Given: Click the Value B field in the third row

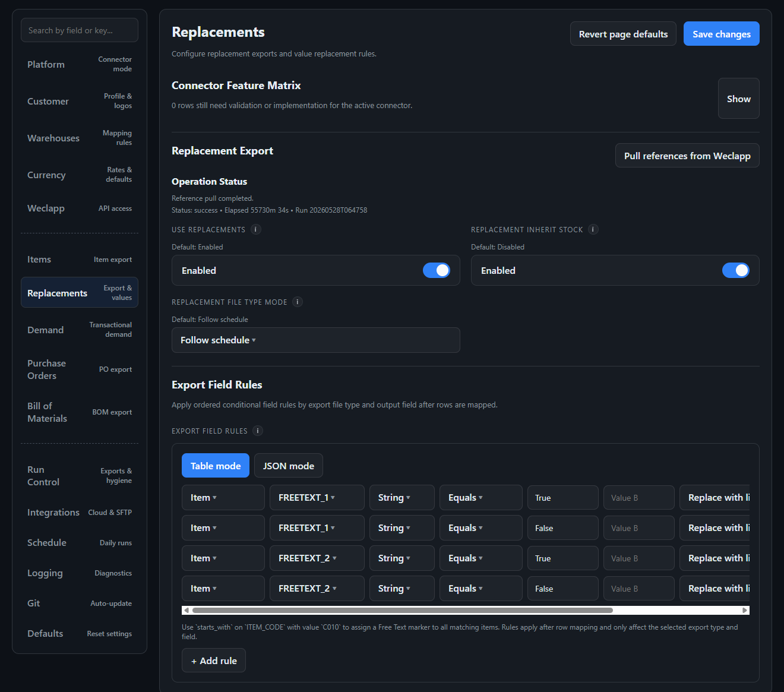Looking at the screenshot, I should [x=639, y=558].
